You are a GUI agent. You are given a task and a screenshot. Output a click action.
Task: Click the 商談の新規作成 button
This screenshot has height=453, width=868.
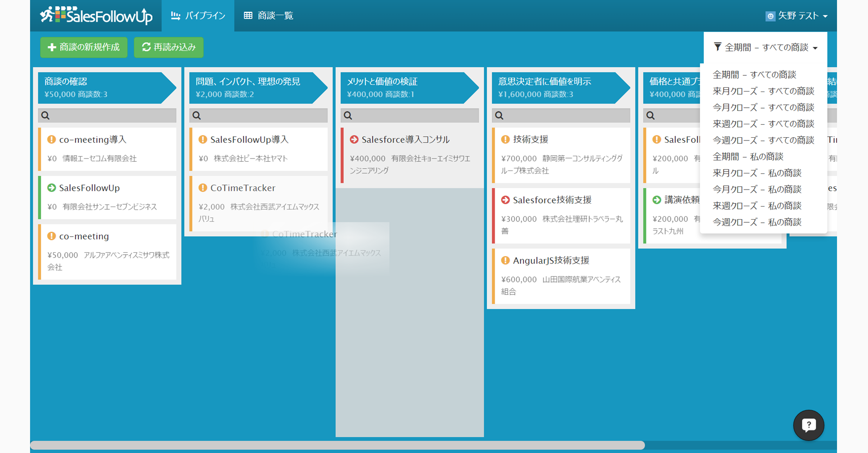(84, 47)
